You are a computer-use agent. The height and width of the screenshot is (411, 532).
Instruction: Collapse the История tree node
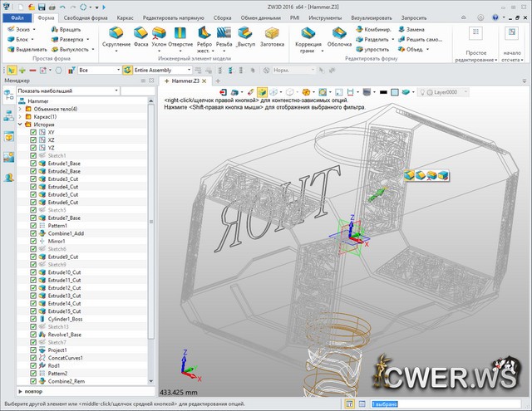tap(20, 125)
